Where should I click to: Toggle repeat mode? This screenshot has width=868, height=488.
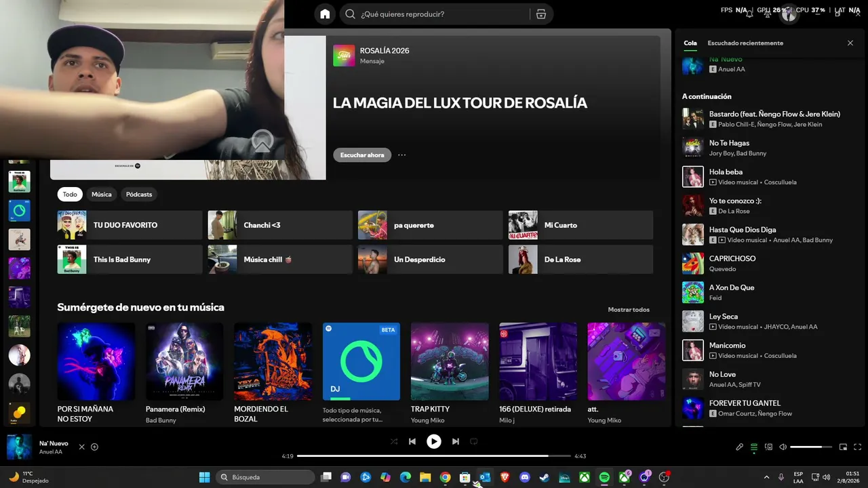click(474, 441)
